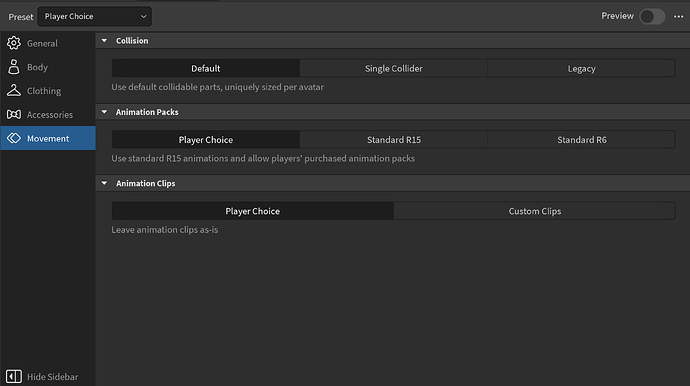
Task: Select Custom Clips option
Action: click(535, 211)
